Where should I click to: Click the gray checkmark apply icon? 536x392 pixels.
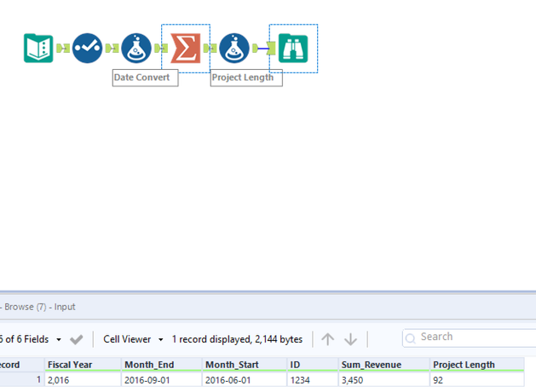coord(76,339)
